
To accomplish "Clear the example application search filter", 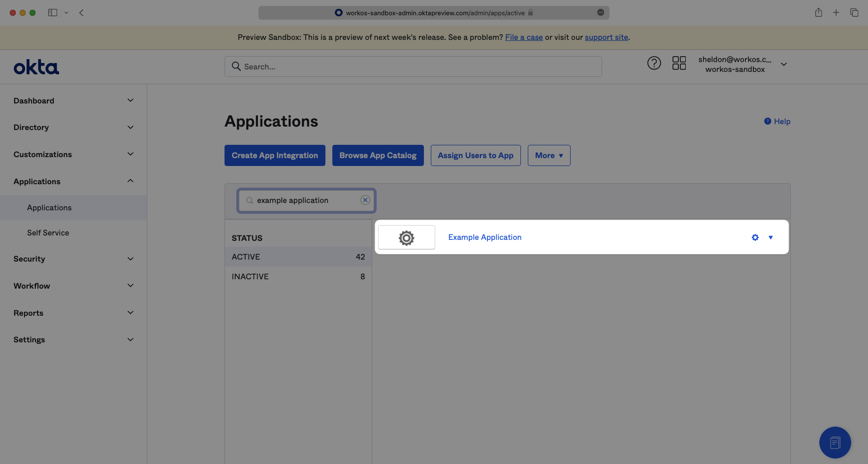I will pos(365,200).
